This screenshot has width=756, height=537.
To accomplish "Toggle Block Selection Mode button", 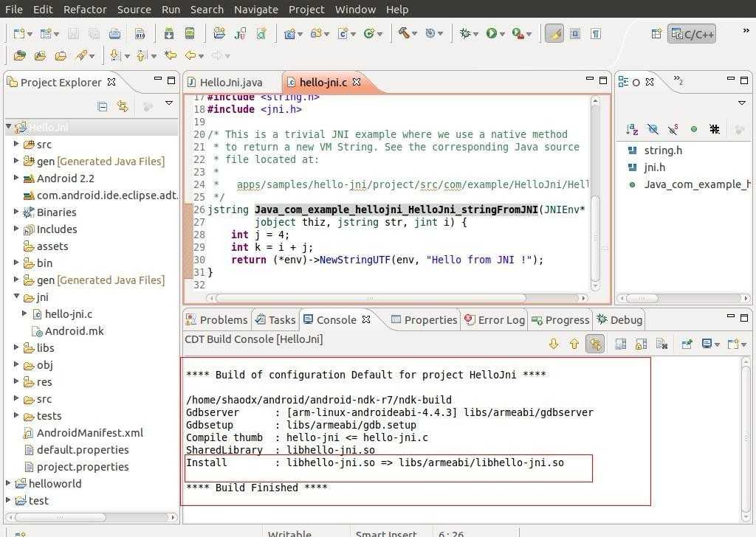I will [x=575, y=34].
